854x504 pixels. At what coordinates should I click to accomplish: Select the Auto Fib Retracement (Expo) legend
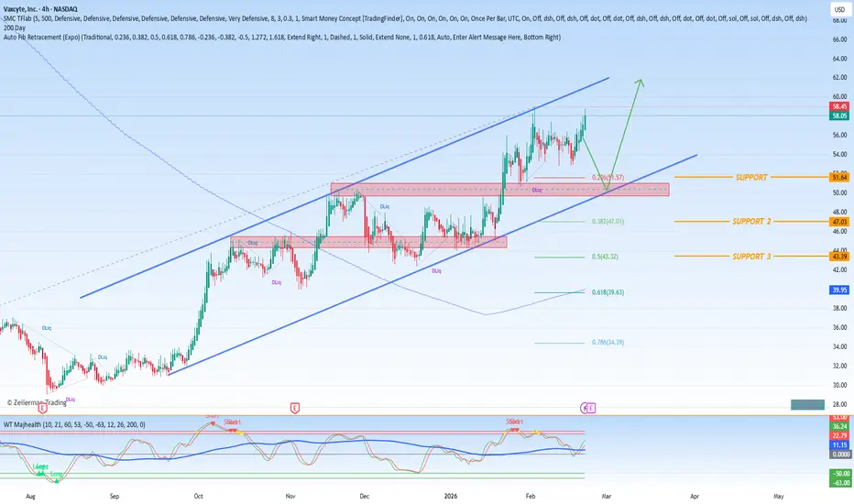point(282,37)
